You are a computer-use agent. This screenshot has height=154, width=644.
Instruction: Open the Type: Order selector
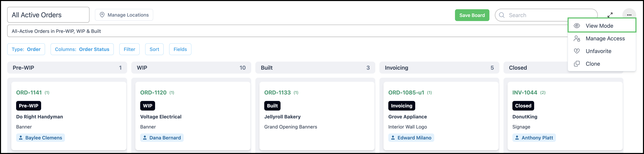click(x=26, y=49)
